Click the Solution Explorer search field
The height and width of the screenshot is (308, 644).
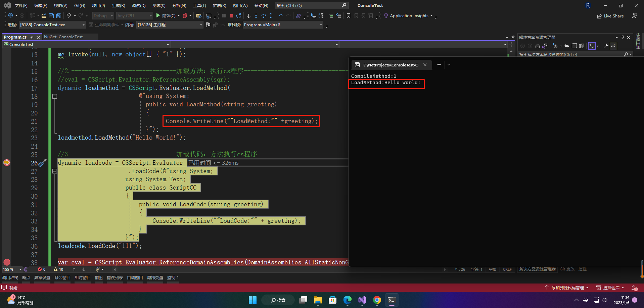coord(575,54)
